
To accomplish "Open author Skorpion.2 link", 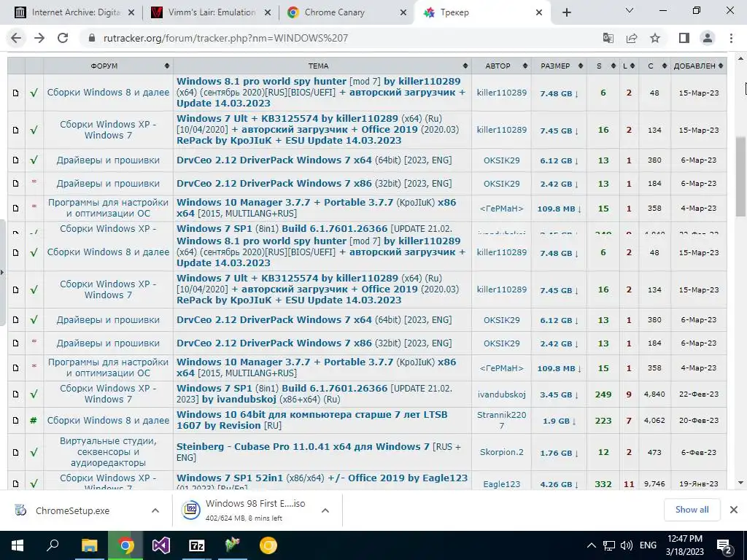I will pos(502,452).
